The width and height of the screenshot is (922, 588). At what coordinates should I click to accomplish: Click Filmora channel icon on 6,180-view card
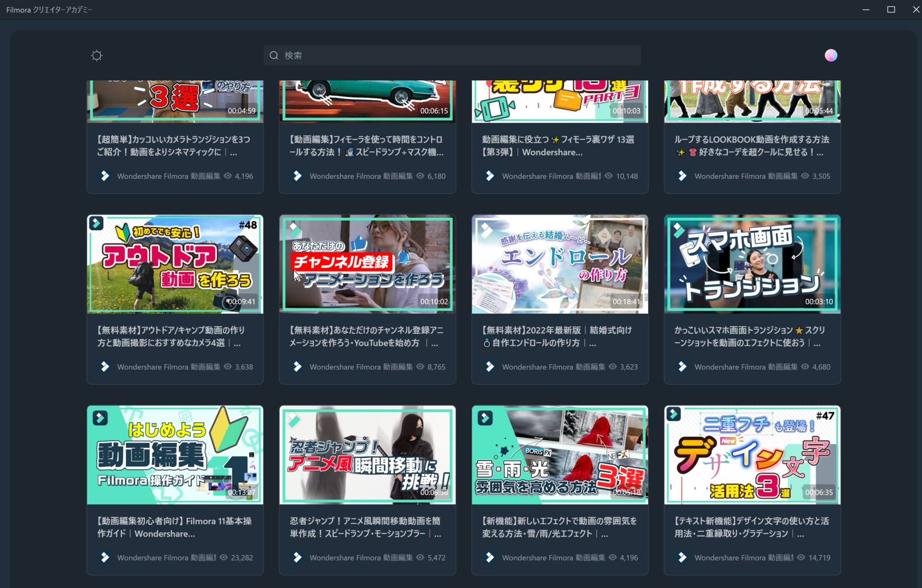pos(298,176)
